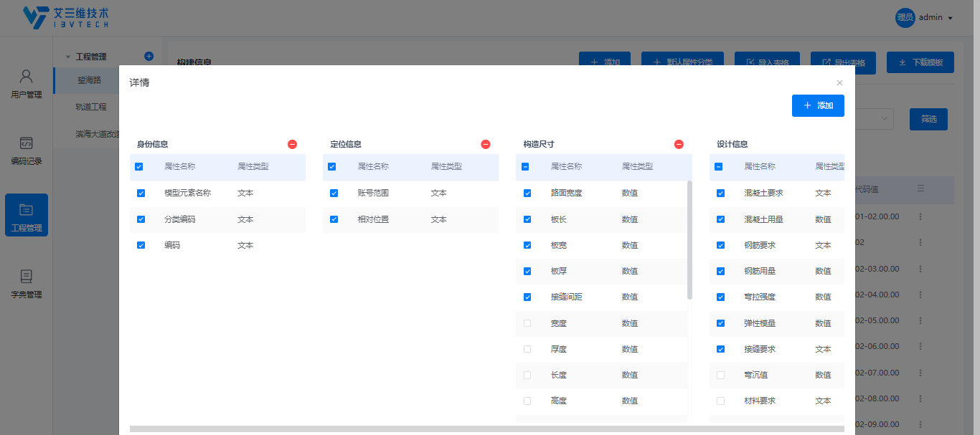Screen dimensions: 980x435
Task: Click the 下载模板 download template button
Action: click(x=920, y=62)
